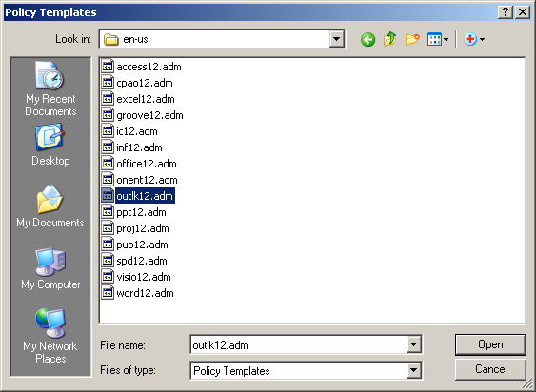Select pub12.adm file icon

coord(108,245)
